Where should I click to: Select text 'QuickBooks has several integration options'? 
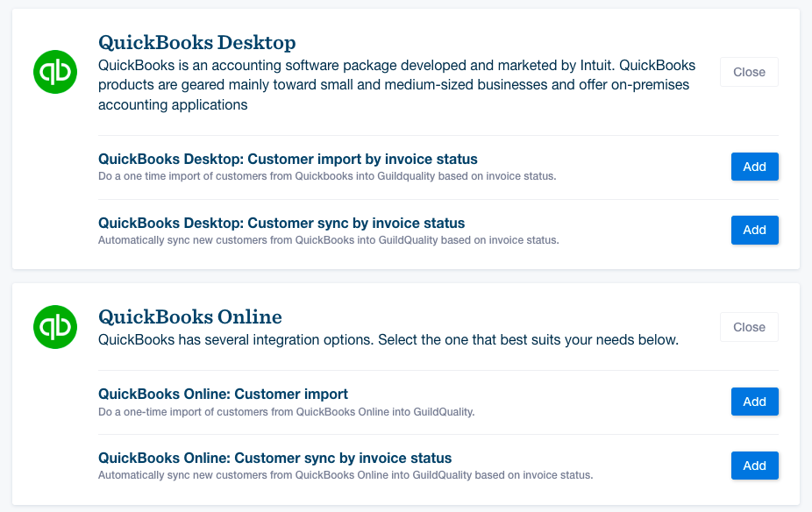[x=235, y=340]
